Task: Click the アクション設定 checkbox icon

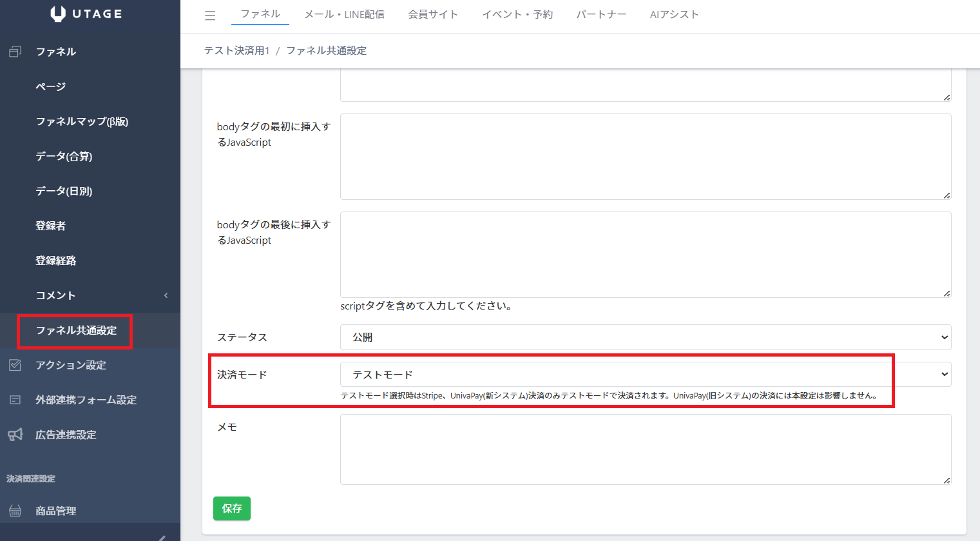Action: click(x=15, y=365)
